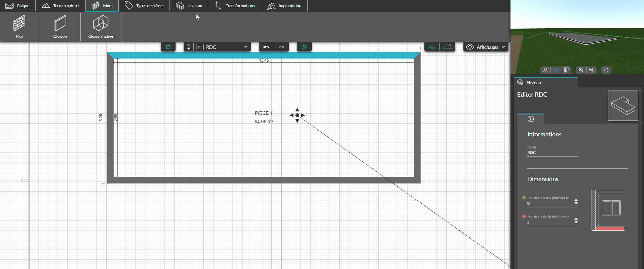
Task: Open the information sub-tab
Action: tap(531, 119)
